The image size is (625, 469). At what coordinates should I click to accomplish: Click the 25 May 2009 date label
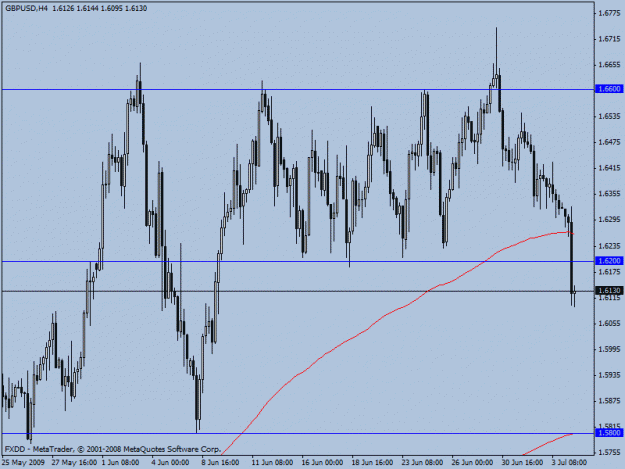click(x=23, y=463)
